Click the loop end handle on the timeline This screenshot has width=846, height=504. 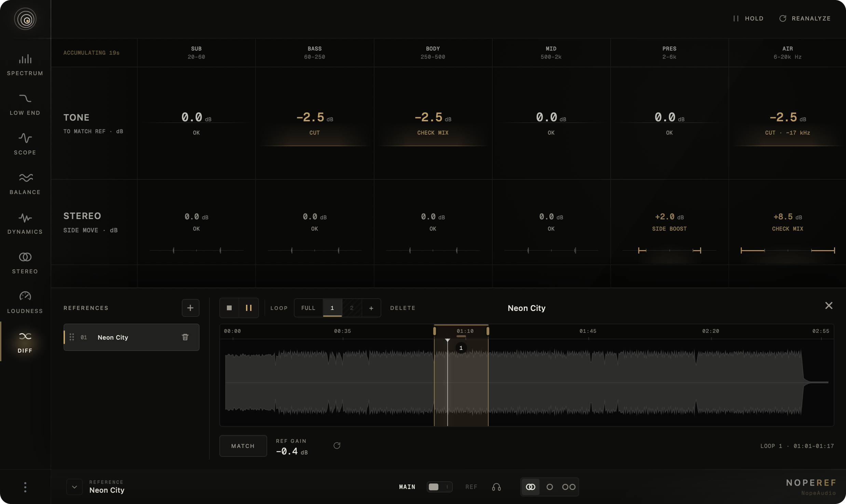(x=488, y=331)
